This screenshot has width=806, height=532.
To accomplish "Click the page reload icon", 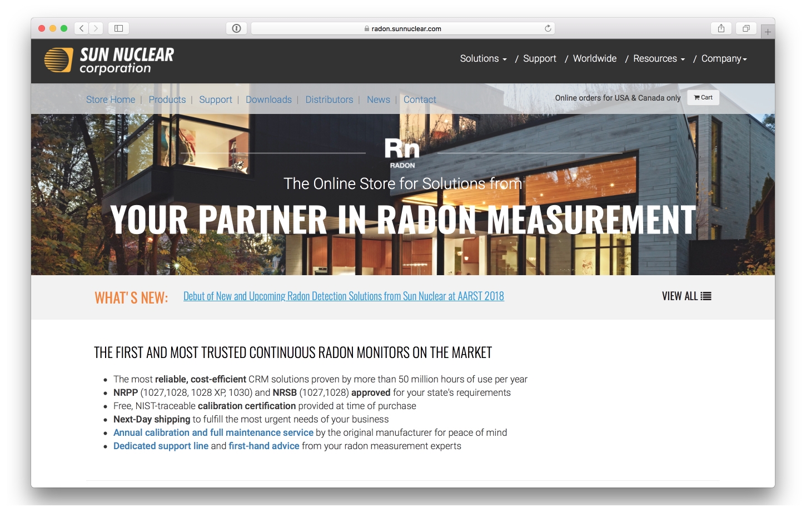I will (x=548, y=28).
